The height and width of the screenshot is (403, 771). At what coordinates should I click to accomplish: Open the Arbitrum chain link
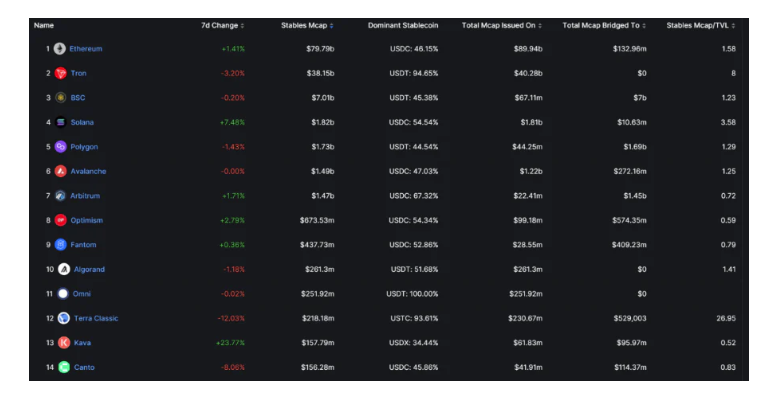click(85, 196)
